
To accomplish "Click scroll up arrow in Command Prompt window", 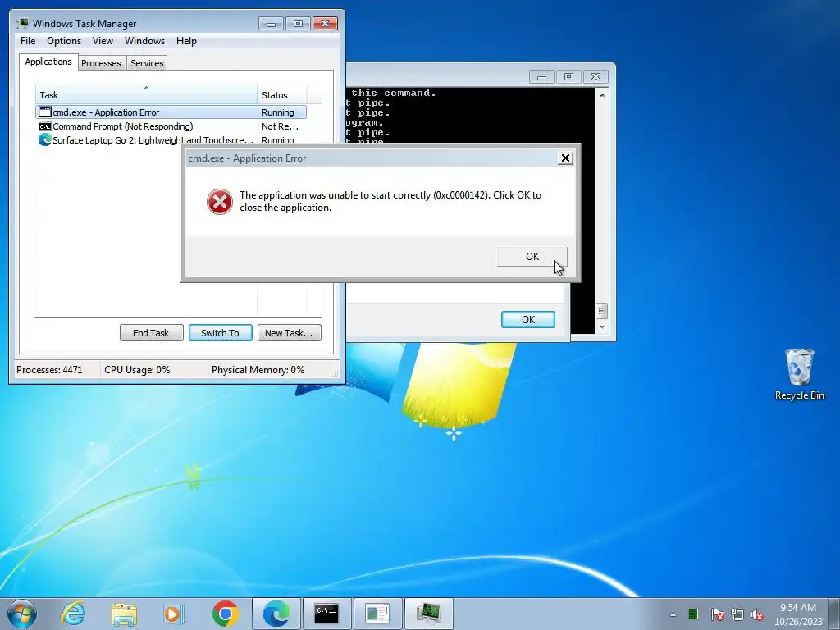I will coord(602,95).
